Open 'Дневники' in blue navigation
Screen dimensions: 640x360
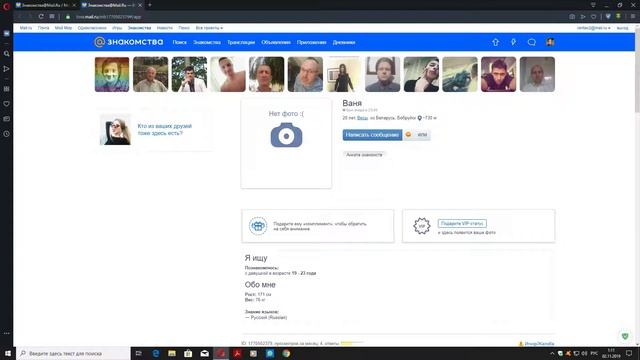[344, 42]
